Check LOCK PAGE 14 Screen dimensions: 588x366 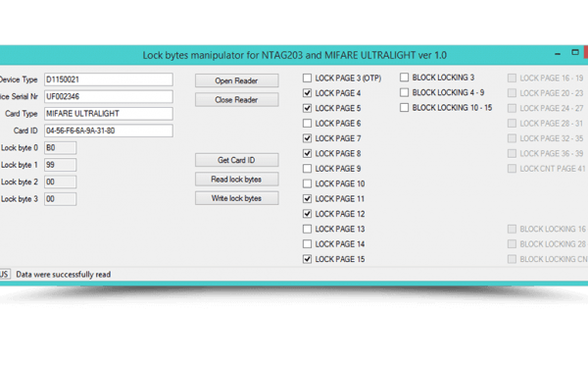(307, 244)
